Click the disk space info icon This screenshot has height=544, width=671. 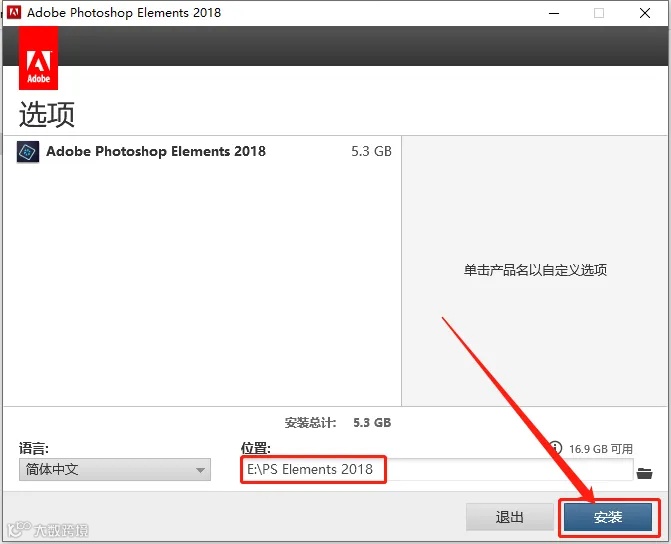coord(555,448)
